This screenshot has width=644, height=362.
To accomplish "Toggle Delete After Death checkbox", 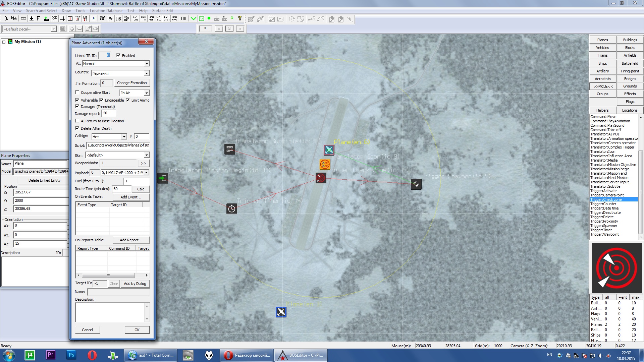I will 77,128.
